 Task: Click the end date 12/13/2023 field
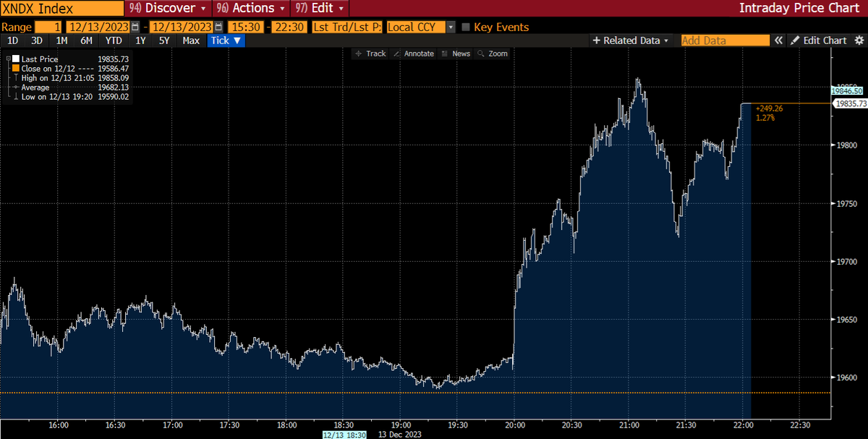[x=182, y=27]
